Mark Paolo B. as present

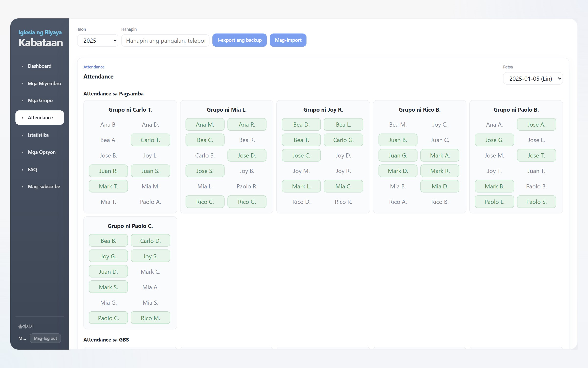[536, 186]
